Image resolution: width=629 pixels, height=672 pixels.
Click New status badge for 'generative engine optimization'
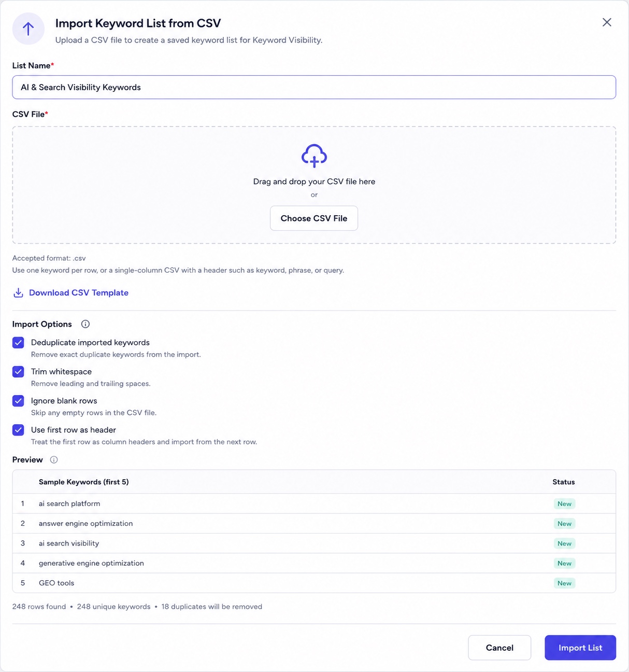click(564, 563)
